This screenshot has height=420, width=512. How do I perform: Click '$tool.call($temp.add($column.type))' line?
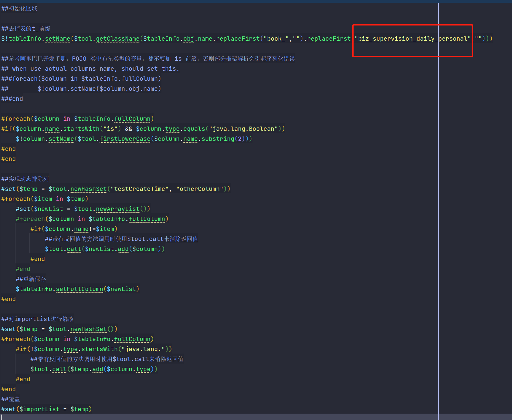94,369
